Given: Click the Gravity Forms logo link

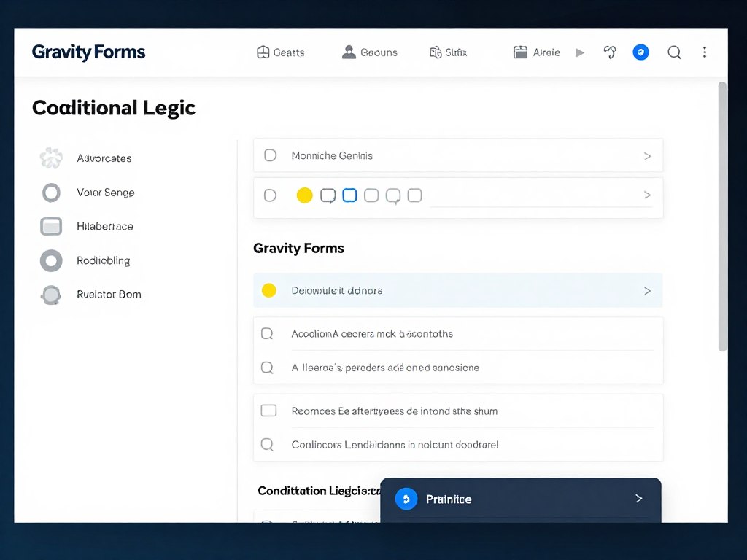Looking at the screenshot, I should tap(88, 52).
